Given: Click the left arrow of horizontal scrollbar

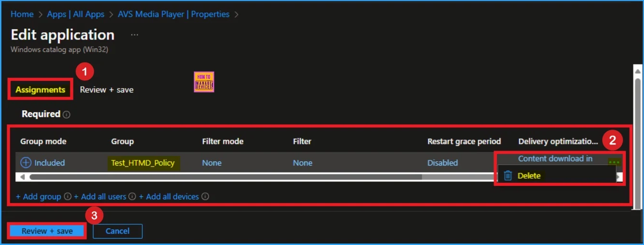Looking at the screenshot, I should pyautogui.click(x=22, y=177).
